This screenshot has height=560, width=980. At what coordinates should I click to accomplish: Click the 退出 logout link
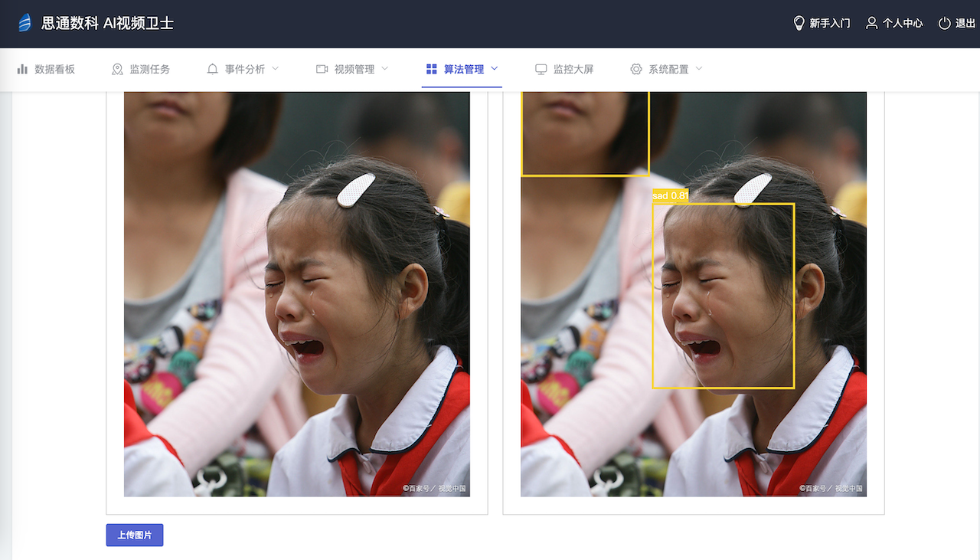coord(957,23)
